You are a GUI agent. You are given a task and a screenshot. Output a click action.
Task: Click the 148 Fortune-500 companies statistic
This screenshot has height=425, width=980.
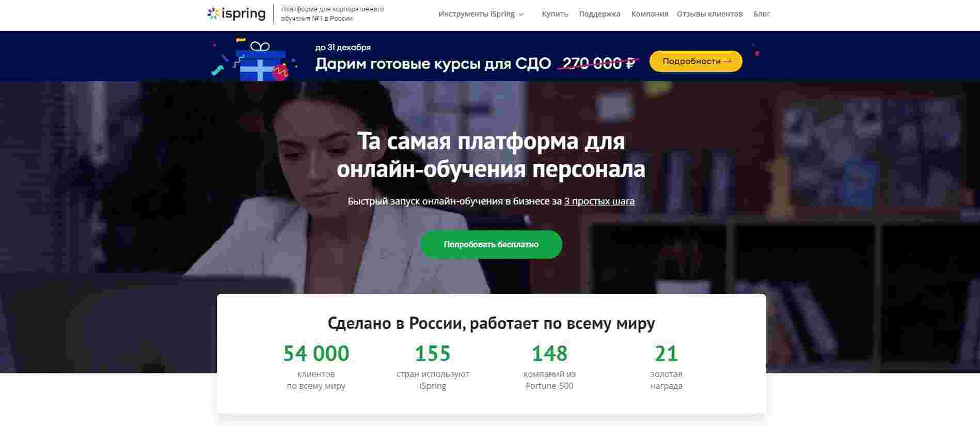pos(549,367)
